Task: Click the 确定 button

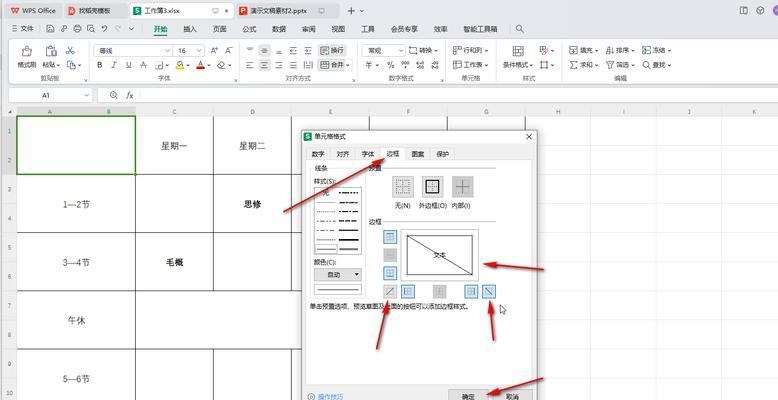Action: (469, 396)
